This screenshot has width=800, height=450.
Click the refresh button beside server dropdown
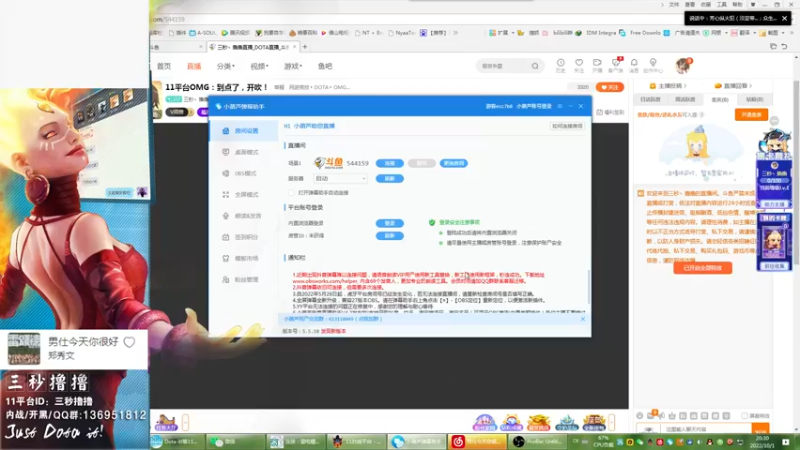pos(390,179)
